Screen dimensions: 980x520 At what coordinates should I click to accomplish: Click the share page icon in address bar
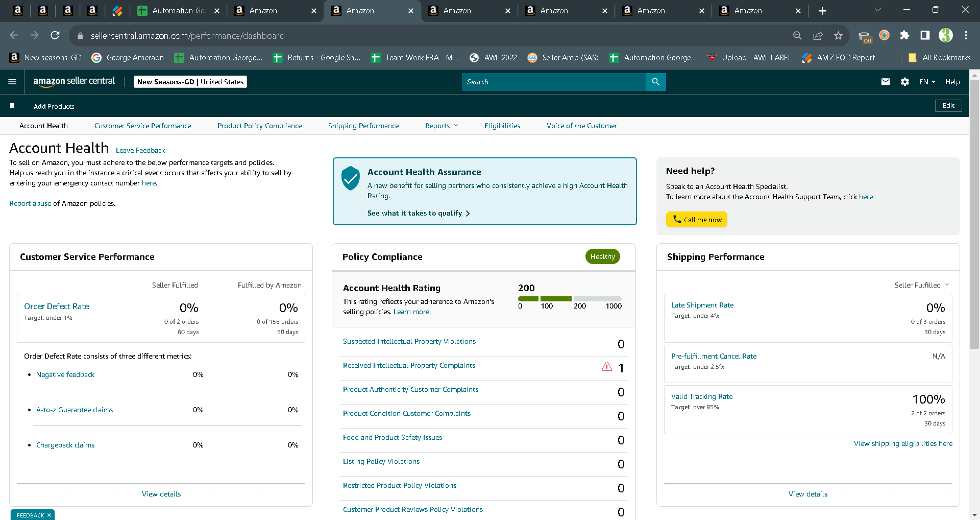(x=818, y=35)
